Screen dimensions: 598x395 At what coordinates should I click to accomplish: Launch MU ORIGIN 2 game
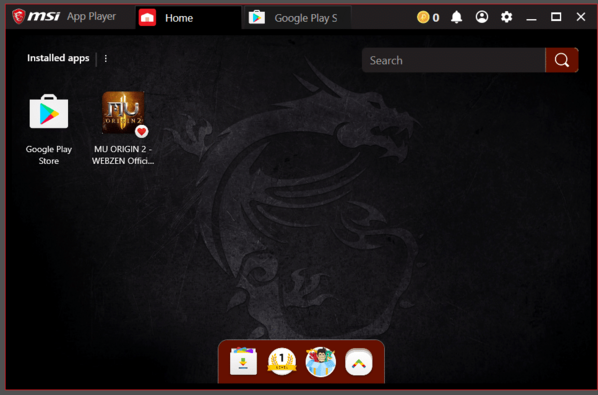pyautogui.click(x=123, y=112)
